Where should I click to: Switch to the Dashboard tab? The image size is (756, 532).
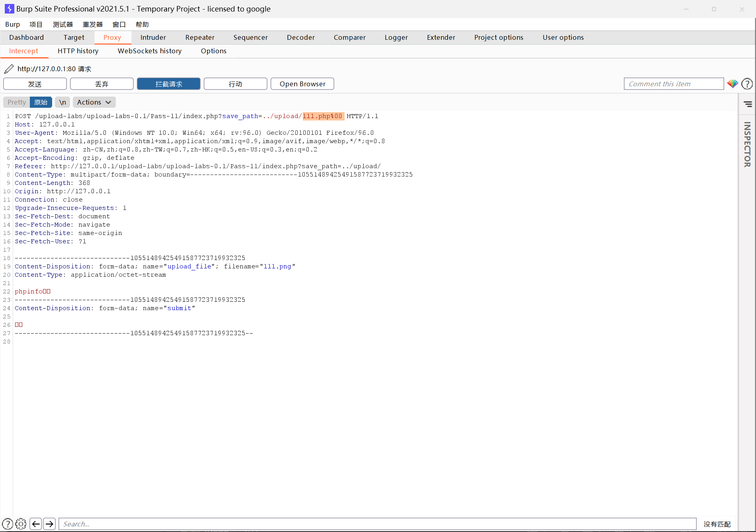pyautogui.click(x=27, y=37)
